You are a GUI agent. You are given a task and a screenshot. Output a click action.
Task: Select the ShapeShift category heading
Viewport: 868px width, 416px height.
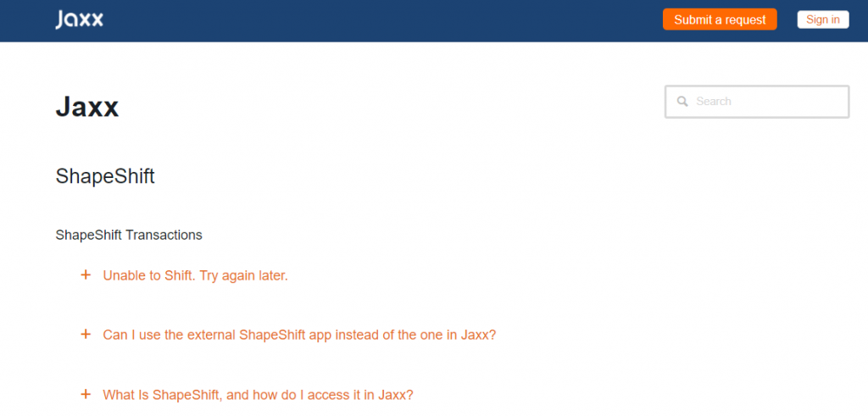105,177
